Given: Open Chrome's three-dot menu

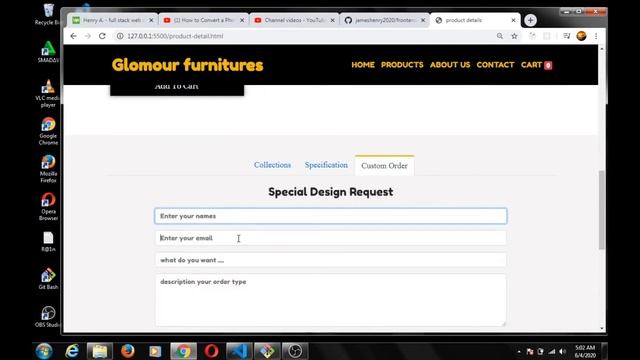Looking at the screenshot, I should pyautogui.click(x=596, y=36).
